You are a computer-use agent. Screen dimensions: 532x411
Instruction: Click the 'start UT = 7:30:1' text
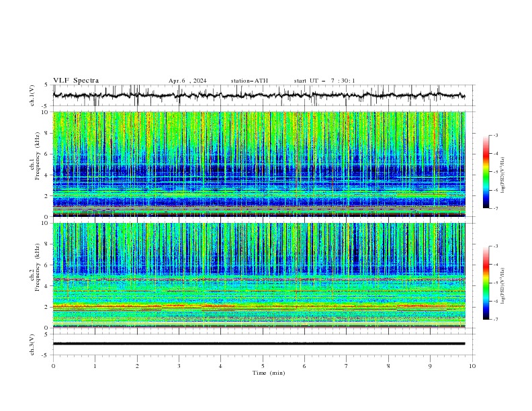click(x=324, y=81)
